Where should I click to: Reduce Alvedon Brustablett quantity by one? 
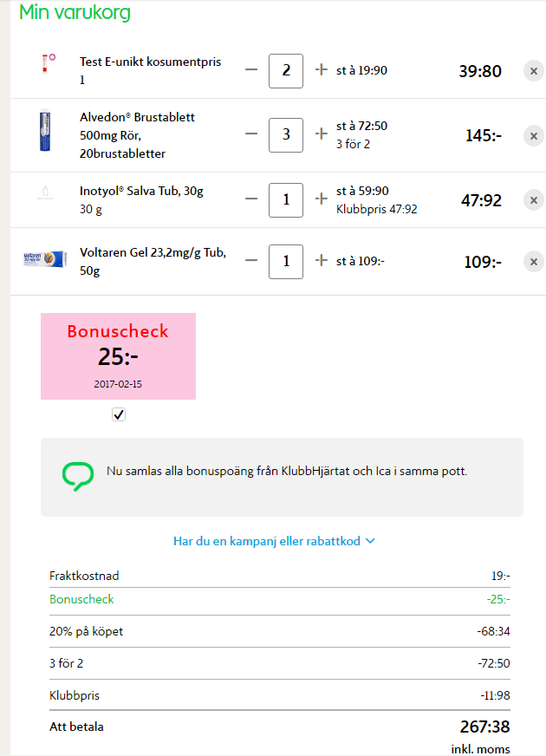pyautogui.click(x=251, y=134)
